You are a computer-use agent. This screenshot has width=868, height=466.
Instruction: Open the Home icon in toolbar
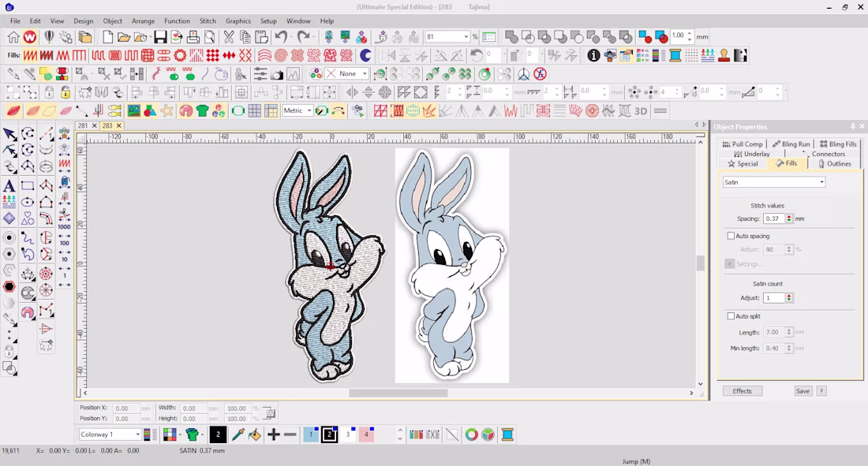13,37
